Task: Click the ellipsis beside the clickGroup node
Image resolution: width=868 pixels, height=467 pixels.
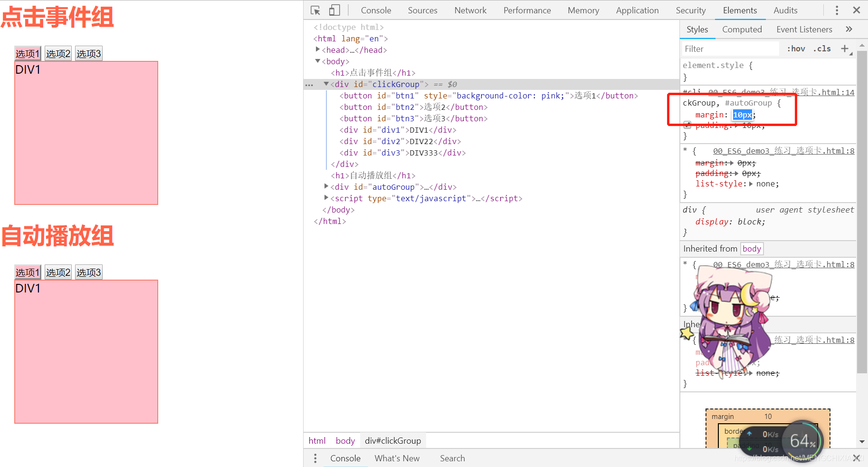Action: coord(309,85)
